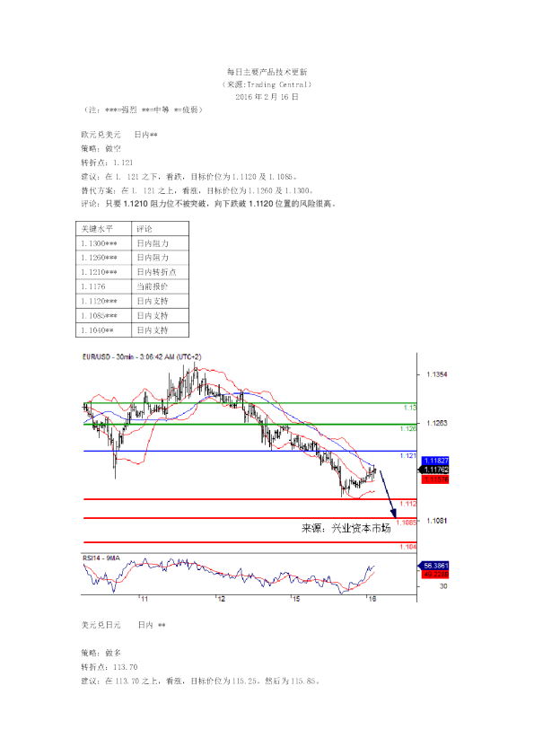
Task: Click the 当前报价 cell in table
Action: point(160,287)
